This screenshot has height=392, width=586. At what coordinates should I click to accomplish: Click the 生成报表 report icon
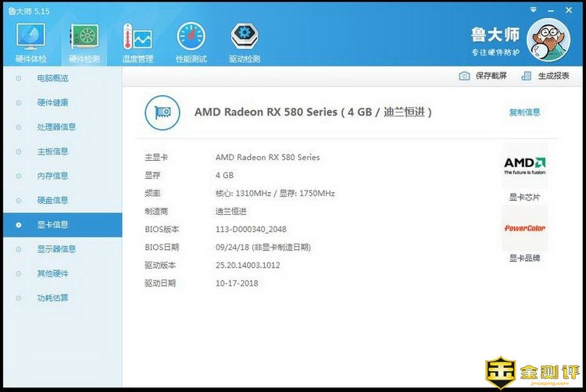[x=527, y=76]
